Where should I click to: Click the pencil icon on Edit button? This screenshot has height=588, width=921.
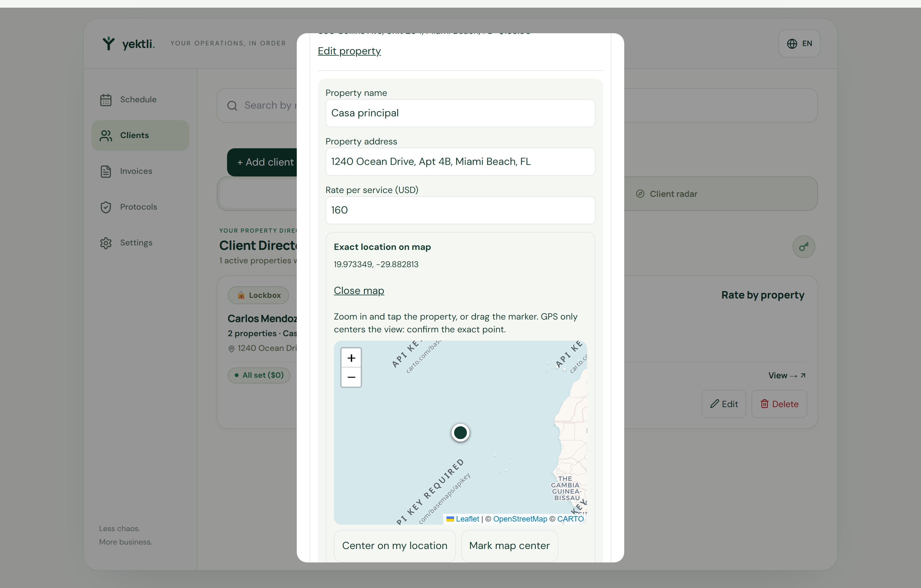click(714, 404)
